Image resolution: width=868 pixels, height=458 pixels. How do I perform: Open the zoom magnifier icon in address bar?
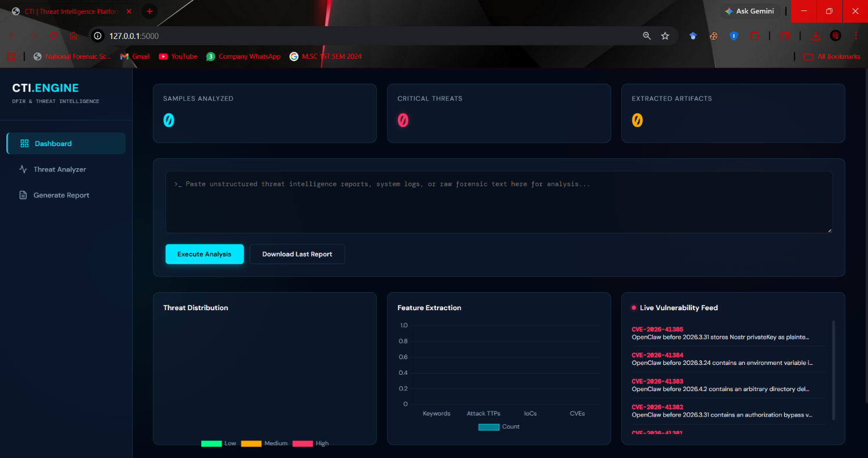647,36
